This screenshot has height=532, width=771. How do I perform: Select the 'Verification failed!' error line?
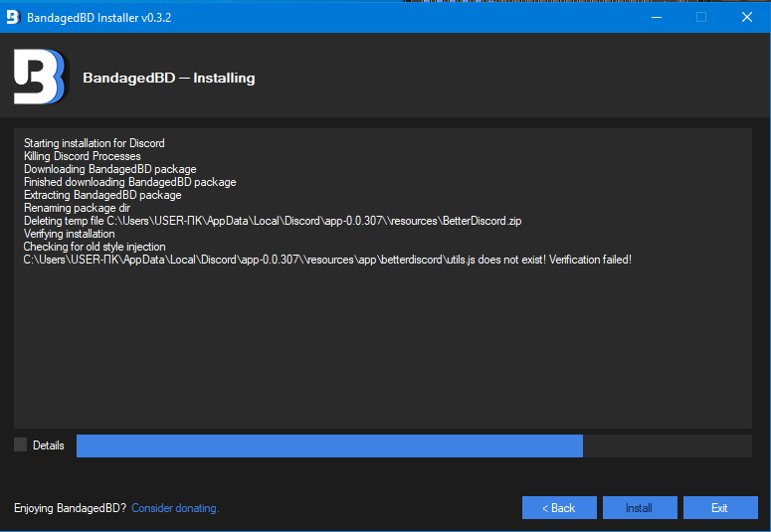click(327, 260)
